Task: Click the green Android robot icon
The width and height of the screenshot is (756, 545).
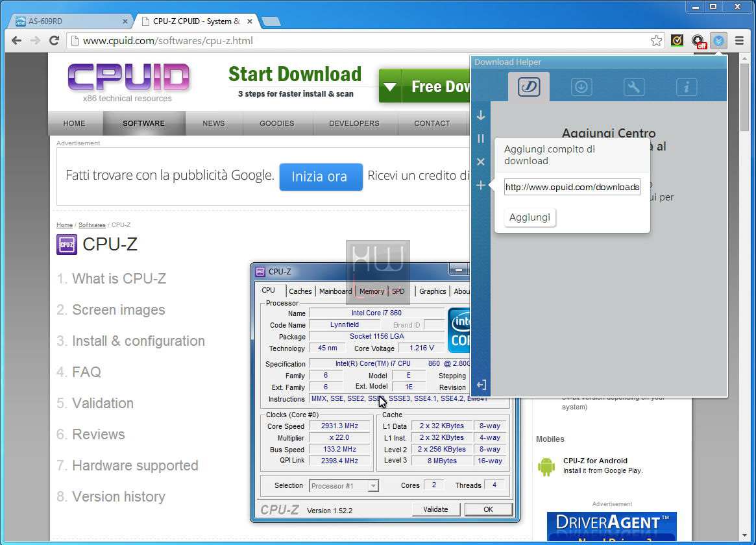Action: (546, 466)
